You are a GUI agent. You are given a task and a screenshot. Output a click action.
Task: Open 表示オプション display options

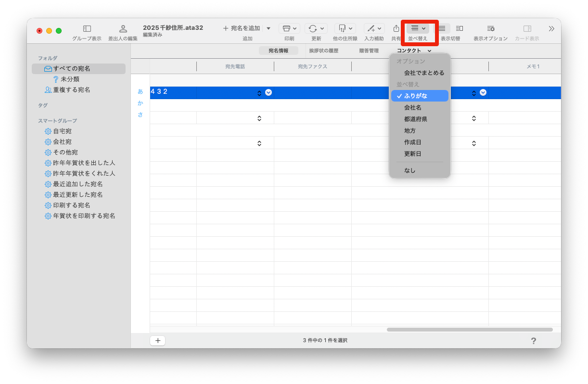point(490,29)
